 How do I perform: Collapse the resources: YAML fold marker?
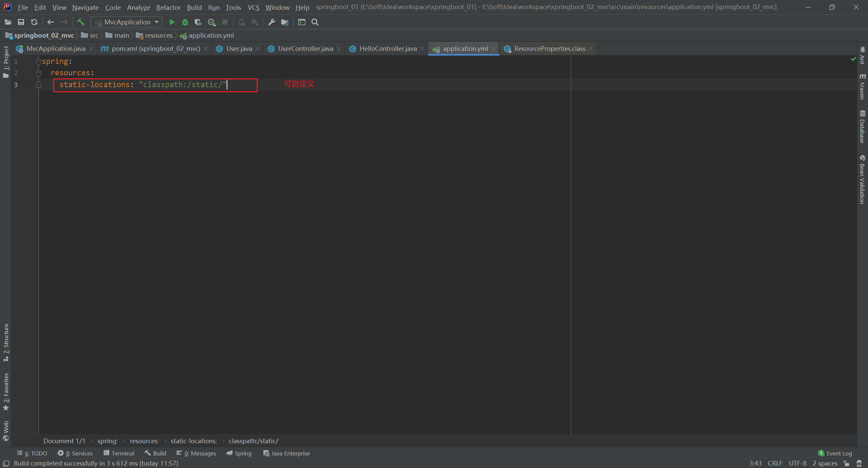(x=39, y=73)
